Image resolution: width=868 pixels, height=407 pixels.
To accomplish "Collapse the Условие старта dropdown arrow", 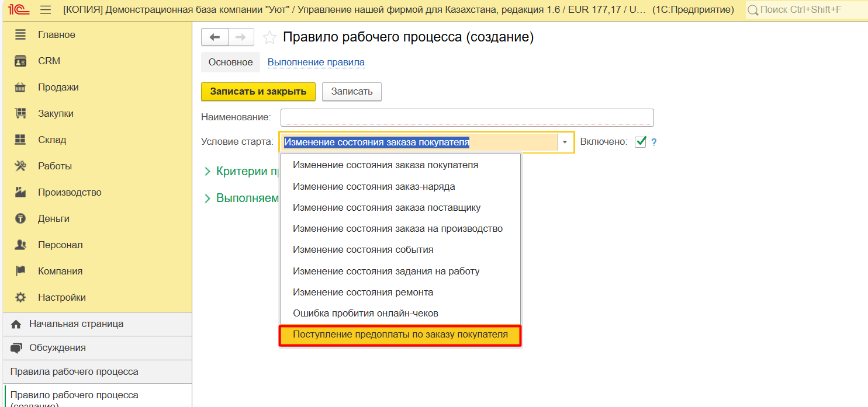I will 565,142.
